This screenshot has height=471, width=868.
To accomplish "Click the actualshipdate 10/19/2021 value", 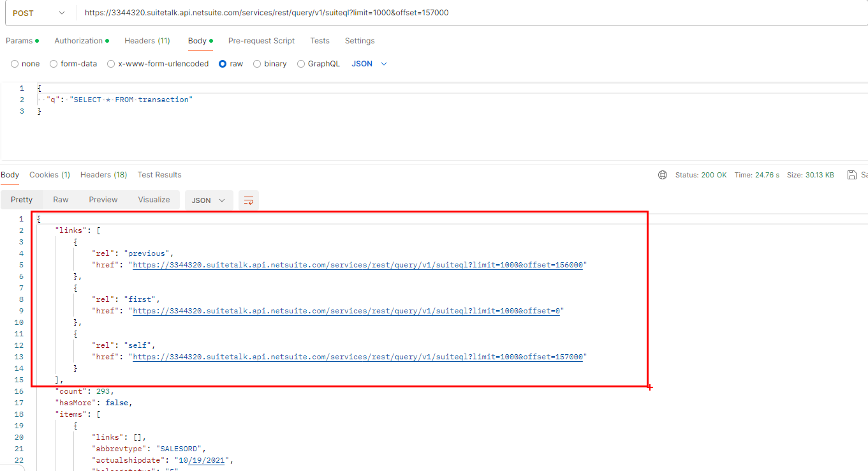I will coord(202,460).
